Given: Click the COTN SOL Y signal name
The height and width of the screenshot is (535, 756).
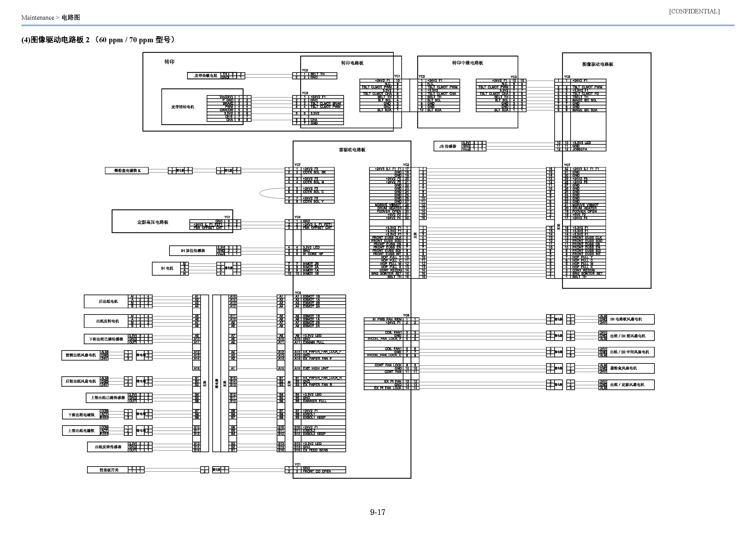Looking at the screenshot, I should pyautogui.click(x=313, y=202).
